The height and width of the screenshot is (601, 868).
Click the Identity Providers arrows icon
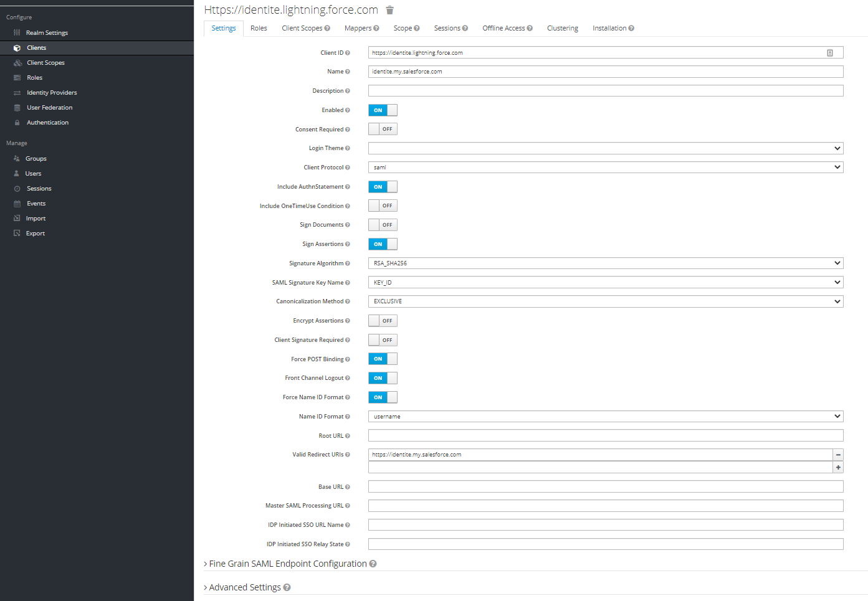point(17,93)
